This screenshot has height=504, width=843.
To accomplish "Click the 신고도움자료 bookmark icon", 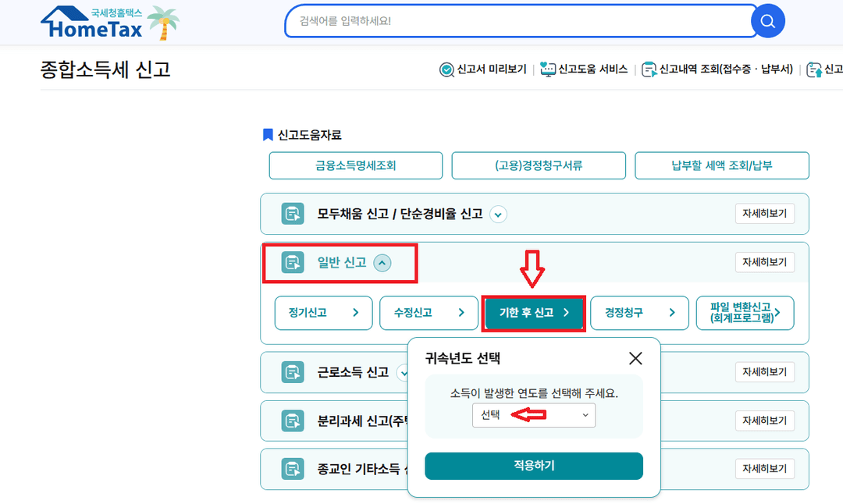I will [x=268, y=135].
